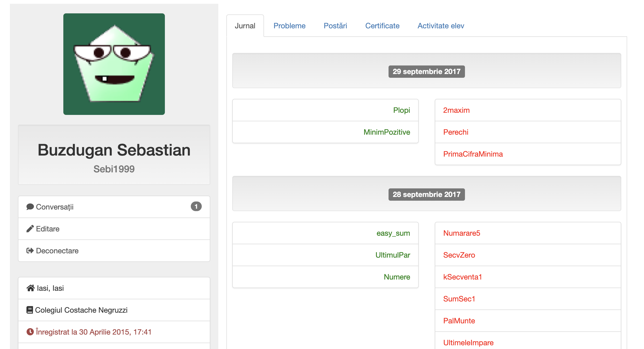The width and height of the screenshot is (644, 349).
Task: Select the Certificate tab
Action: click(382, 26)
